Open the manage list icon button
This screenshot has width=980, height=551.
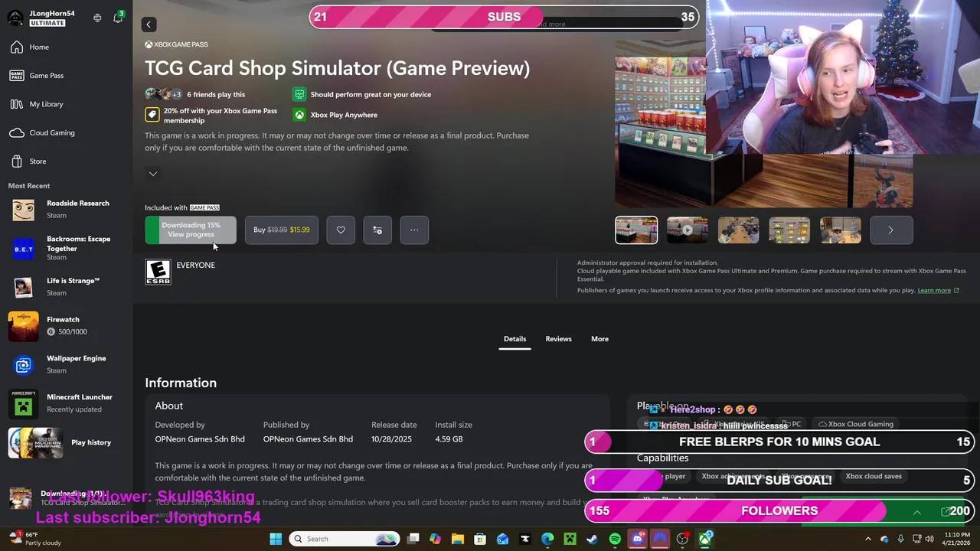tap(377, 230)
